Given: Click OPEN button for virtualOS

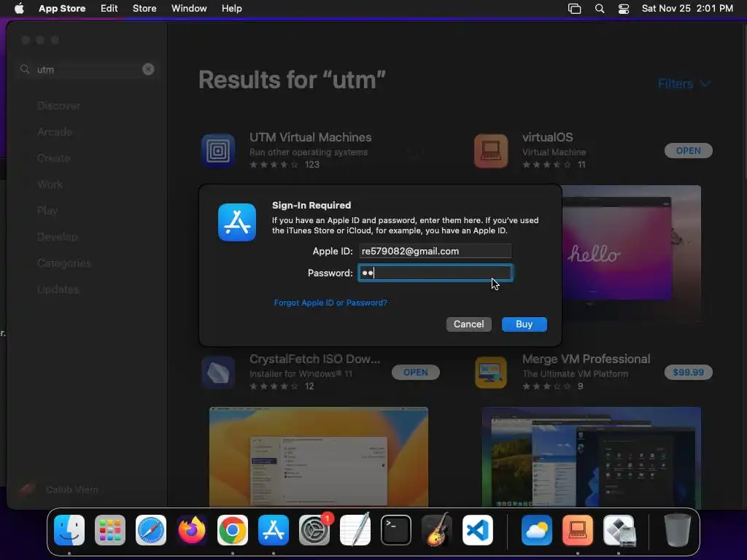Looking at the screenshot, I should point(689,151).
